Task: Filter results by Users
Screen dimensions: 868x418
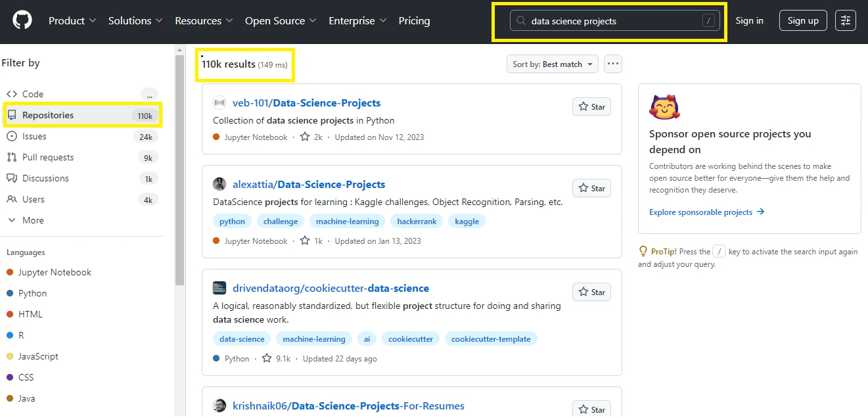Action: coord(82,199)
